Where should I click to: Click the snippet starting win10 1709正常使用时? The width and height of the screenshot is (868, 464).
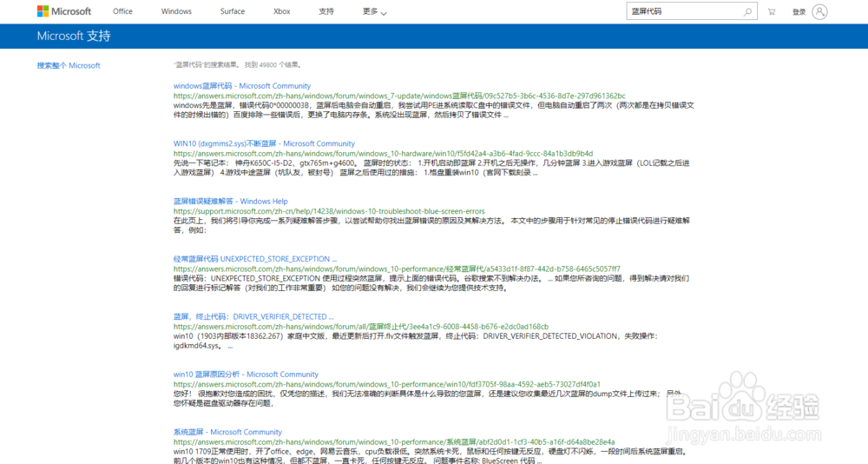pyautogui.click(x=431, y=455)
